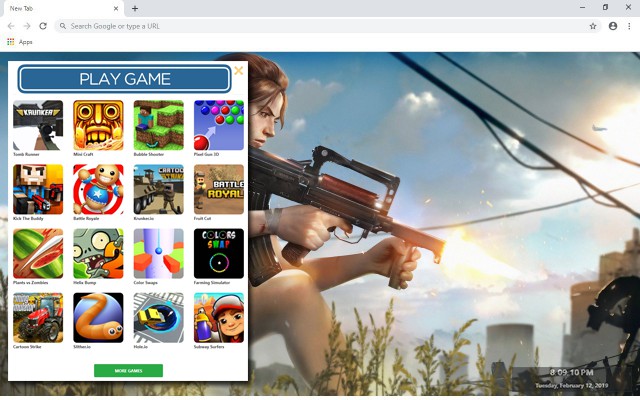Select the subway boy with red cap icon

(x=219, y=318)
